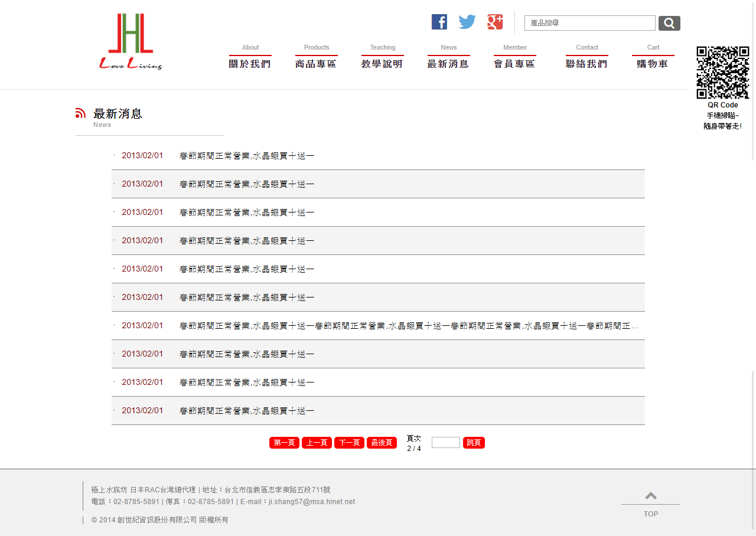Open the Teaching 教學說明 menu
The height and width of the screenshot is (536, 756).
pos(383,57)
